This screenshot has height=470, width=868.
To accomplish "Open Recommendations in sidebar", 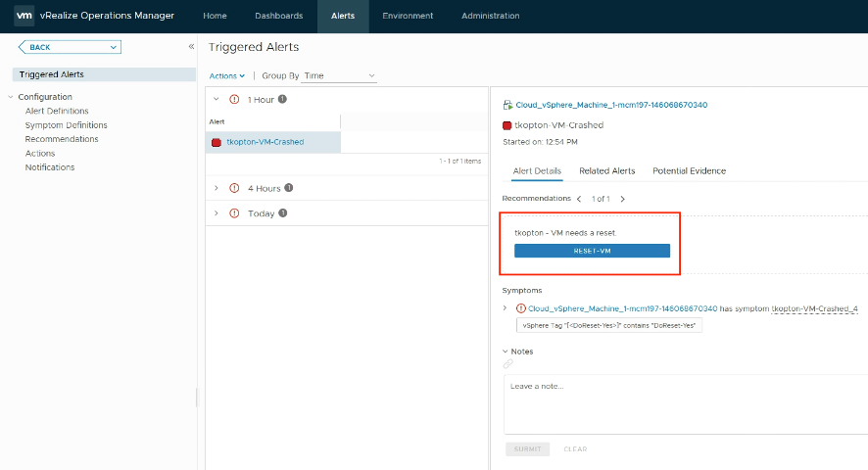I will [62, 139].
